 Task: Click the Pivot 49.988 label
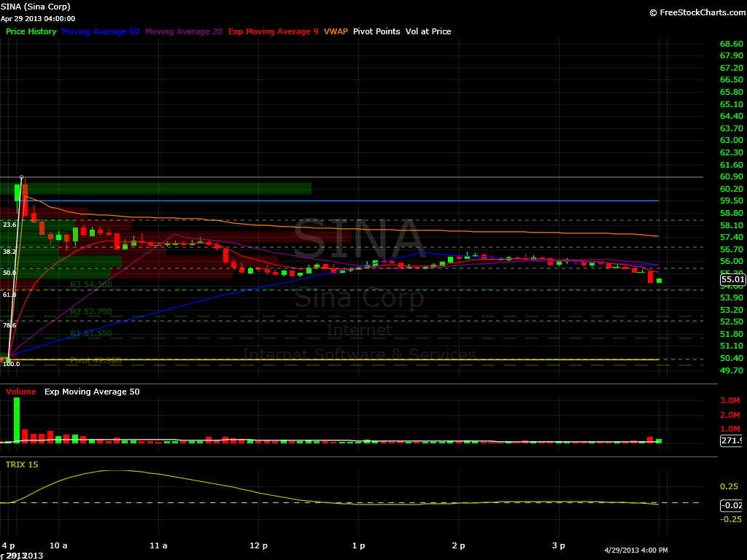(x=96, y=360)
